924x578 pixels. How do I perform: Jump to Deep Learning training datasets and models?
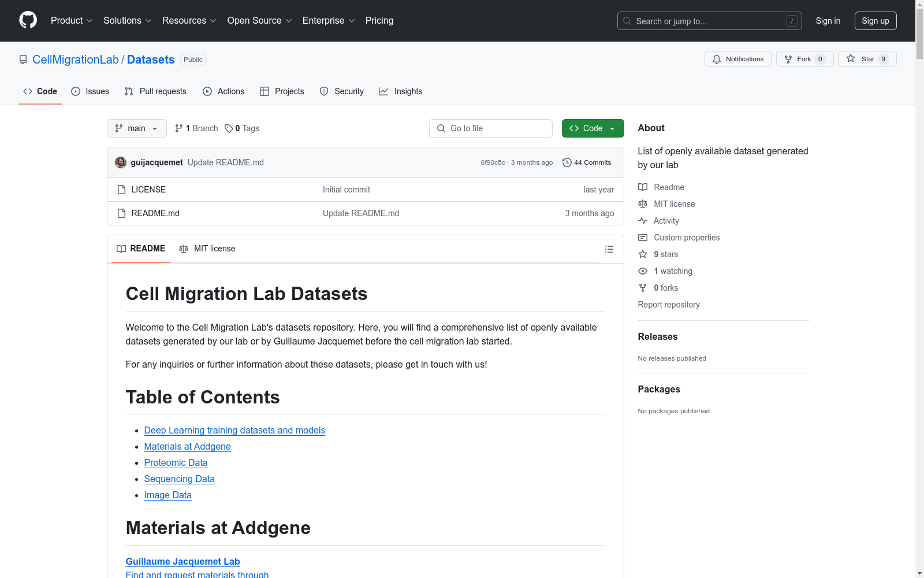coord(234,430)
